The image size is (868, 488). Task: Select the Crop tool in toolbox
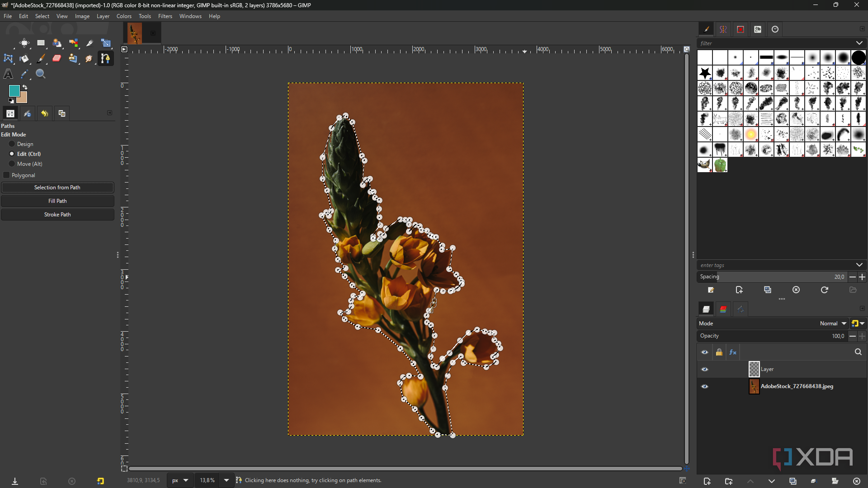[90, 43]
